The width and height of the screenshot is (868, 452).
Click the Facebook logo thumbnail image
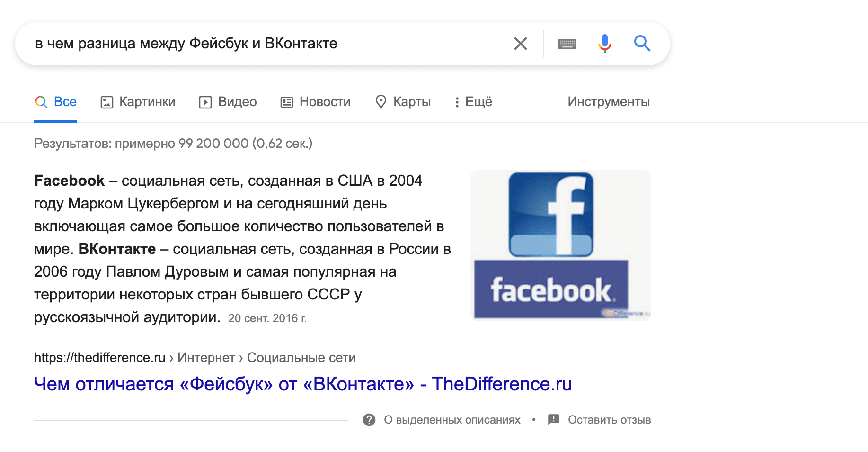(561, 245)
